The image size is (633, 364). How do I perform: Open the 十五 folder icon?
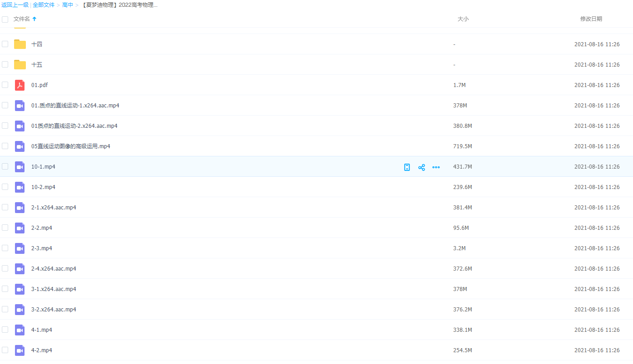click(x=20, y=65)
